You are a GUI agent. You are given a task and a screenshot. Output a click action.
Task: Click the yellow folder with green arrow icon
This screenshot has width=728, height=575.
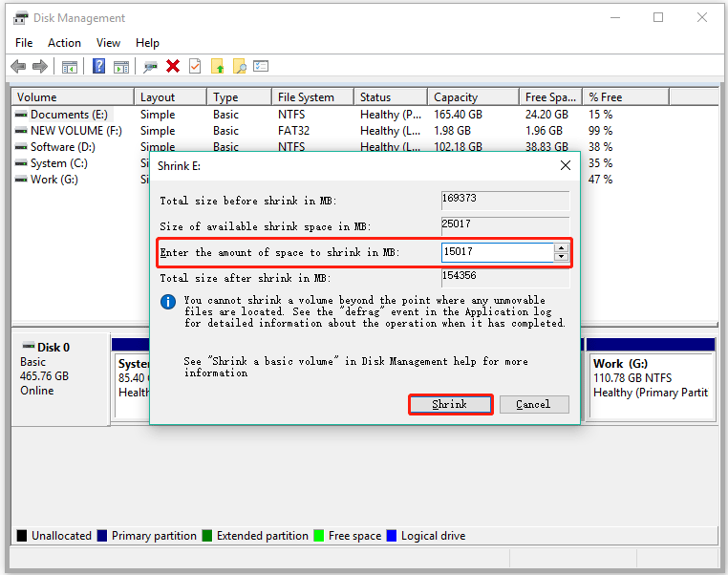[x=217, y=66]
